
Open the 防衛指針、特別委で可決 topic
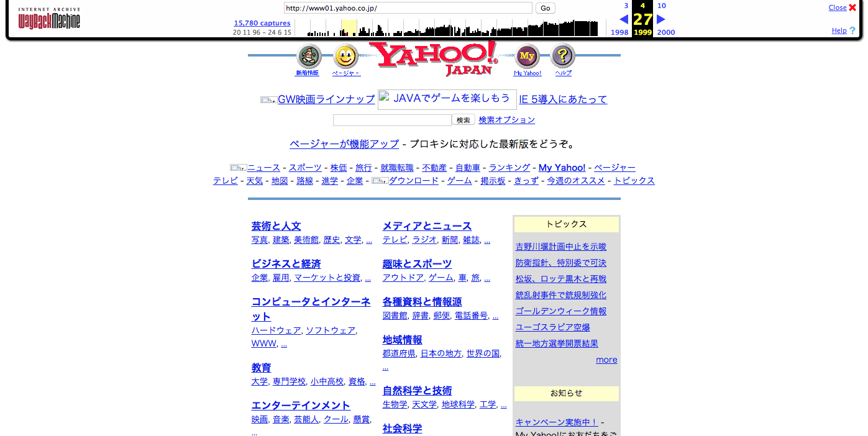coord(561,263)
